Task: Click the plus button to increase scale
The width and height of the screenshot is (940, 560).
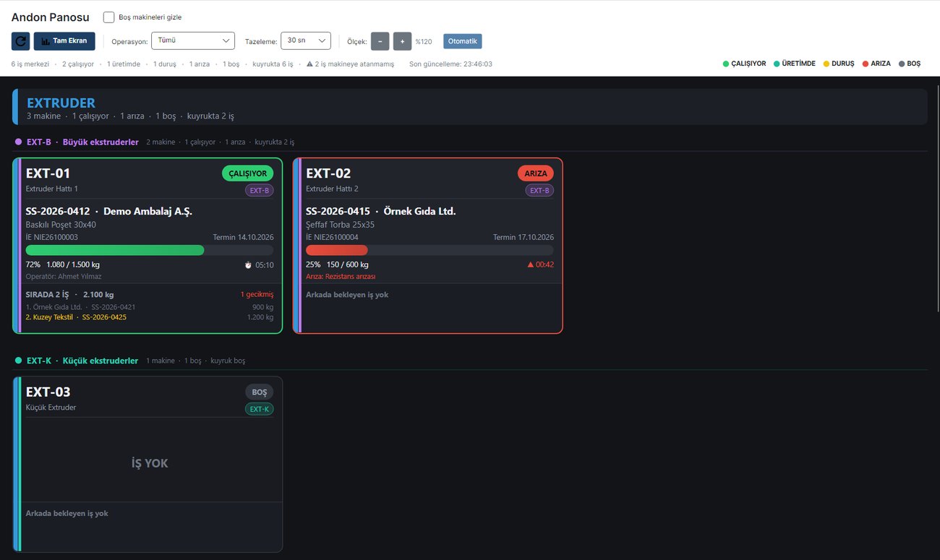Action: [403, 41]
